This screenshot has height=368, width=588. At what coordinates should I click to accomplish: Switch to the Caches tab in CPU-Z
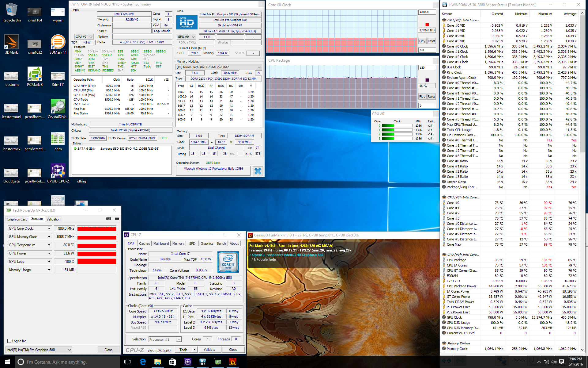[x=144, y=243]
